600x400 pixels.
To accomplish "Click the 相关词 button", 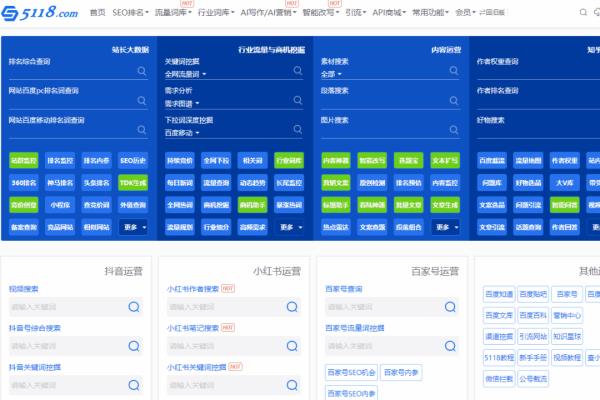I will click(x=253, y=160).
